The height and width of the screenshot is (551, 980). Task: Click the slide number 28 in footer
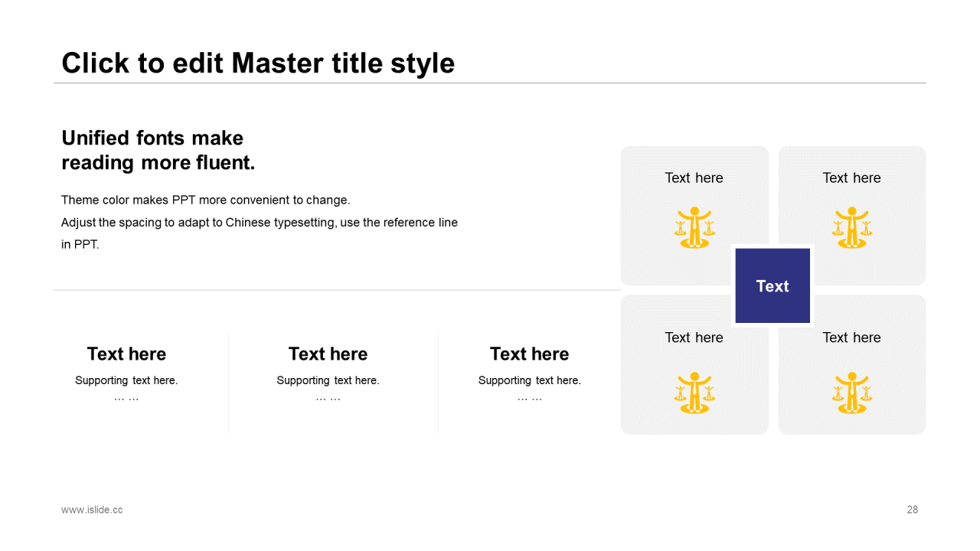pos(912,510)
